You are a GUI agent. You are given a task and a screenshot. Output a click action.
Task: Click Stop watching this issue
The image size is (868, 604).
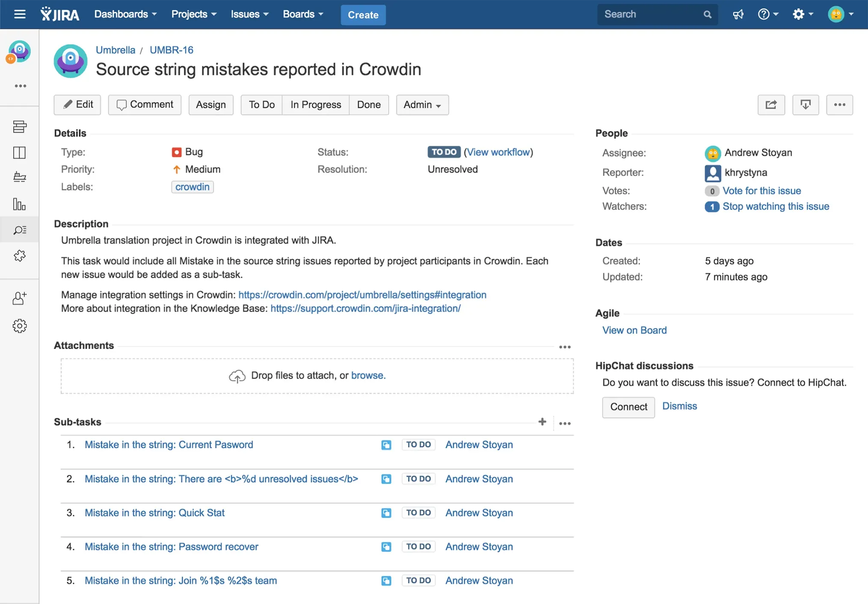click(776, 206)
